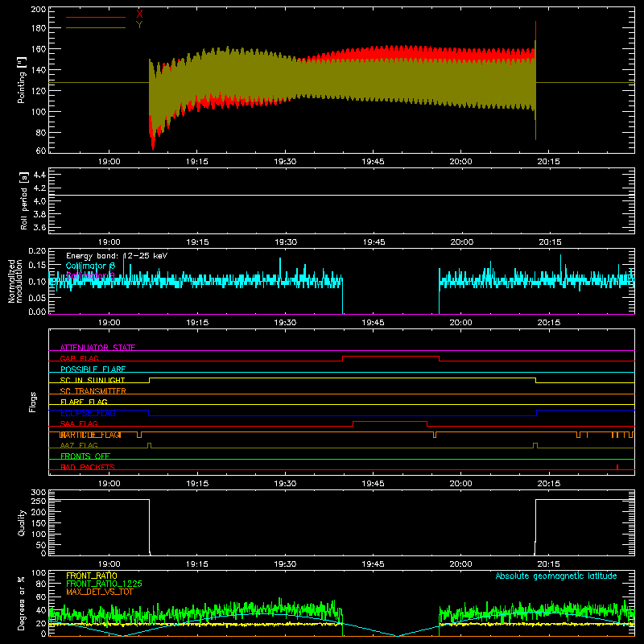This screenshot has width=644, height=644.
Task: Select the ECLIPSE_FLAG label
Action: pos(88,413)
